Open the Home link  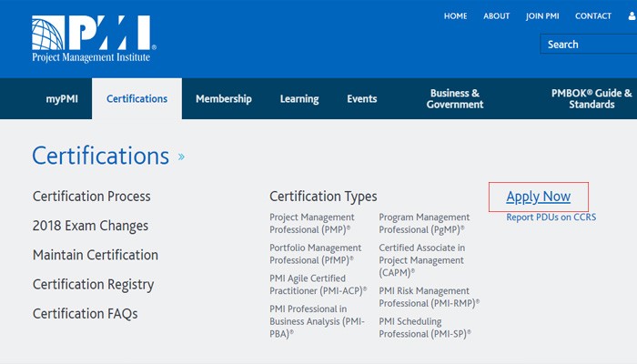pos(455,15)
